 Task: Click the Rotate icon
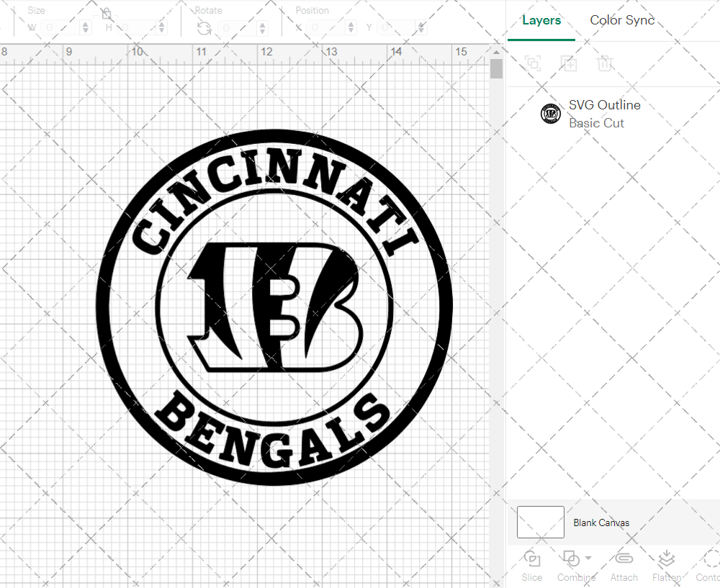(x=204, y=29)
